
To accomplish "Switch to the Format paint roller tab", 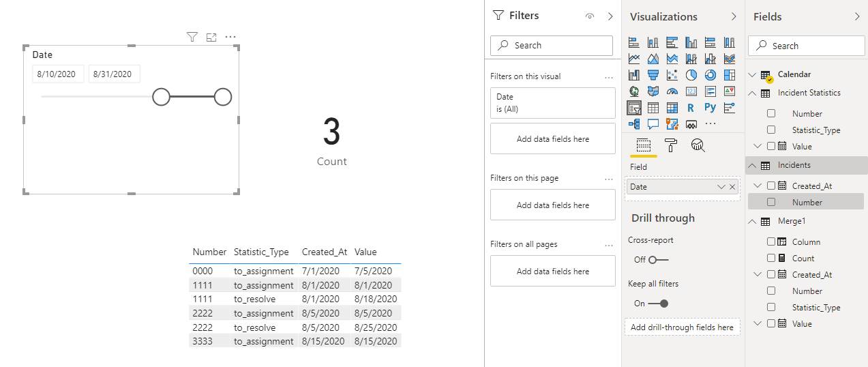I will point(671,145).
